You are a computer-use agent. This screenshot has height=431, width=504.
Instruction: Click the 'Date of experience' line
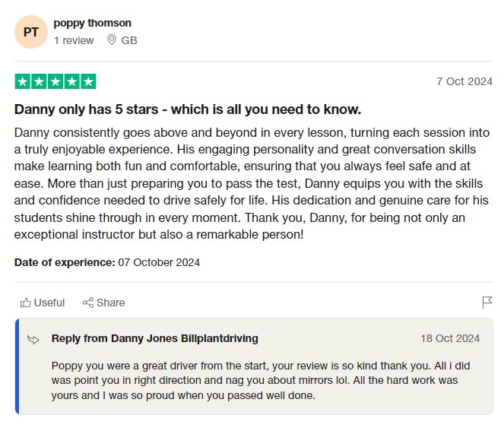(x=107, y=262)
